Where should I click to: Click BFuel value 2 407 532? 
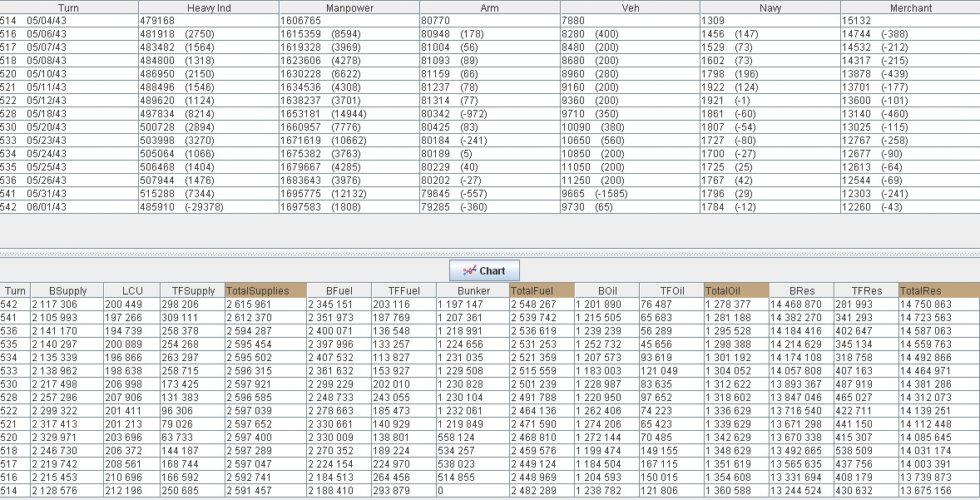point(339,358)
